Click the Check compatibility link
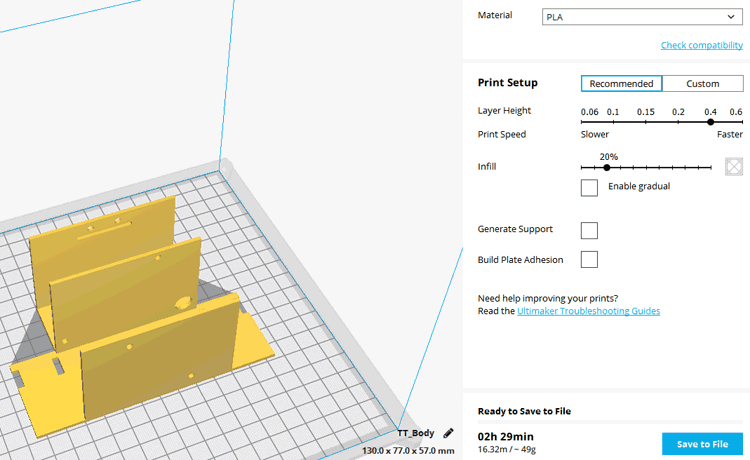This screenshot has height=460, width=750. 702,45
